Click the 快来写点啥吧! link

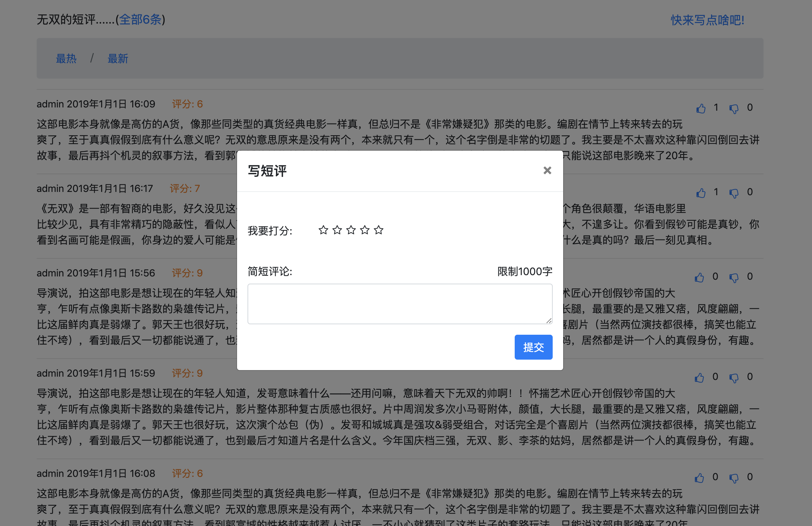(x=707, y=20)
